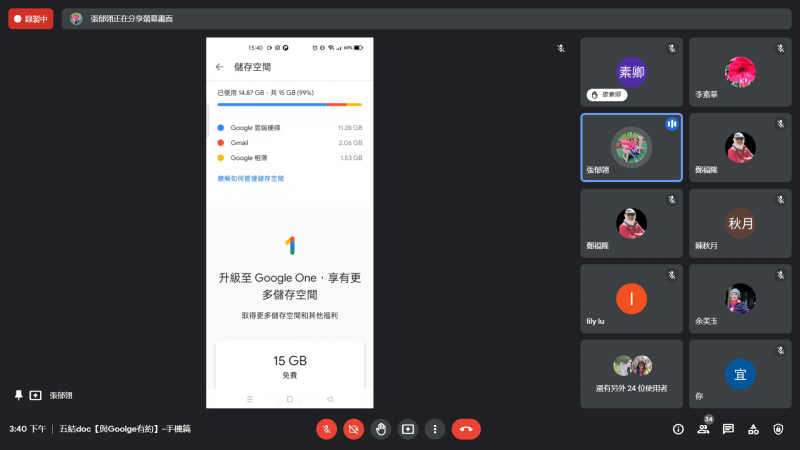Click the red leave call button
Viewport: 800px width, 450px height.
pos(466,429)
